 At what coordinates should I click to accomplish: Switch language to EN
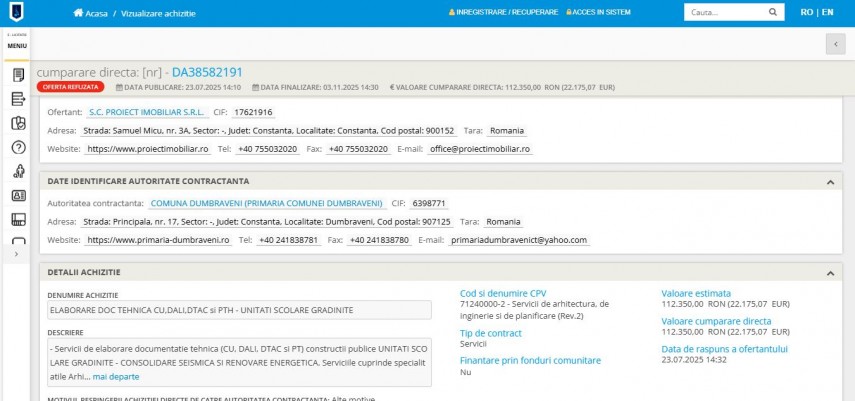827,12
